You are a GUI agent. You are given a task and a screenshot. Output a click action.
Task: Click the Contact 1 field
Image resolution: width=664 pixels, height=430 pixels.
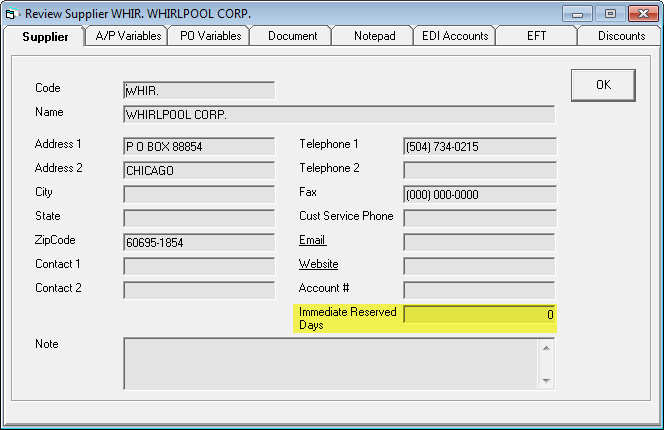tap(199, 266)
